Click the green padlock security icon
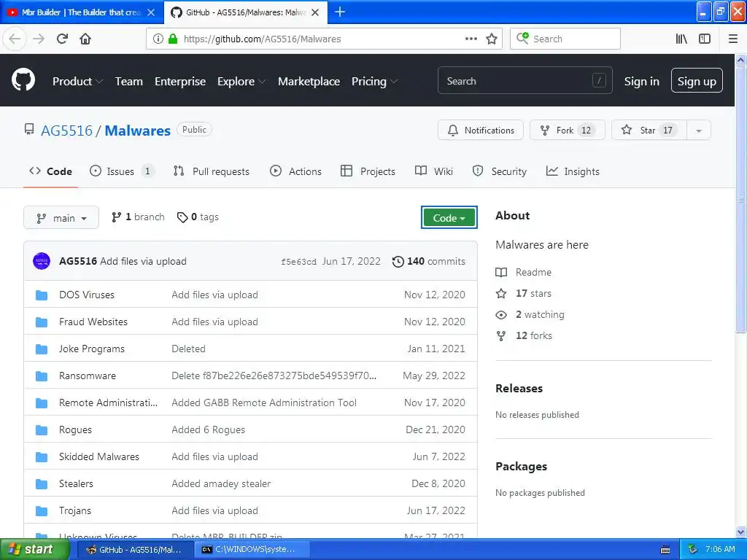Screen dimensions: 747x560 pos(172,39)
